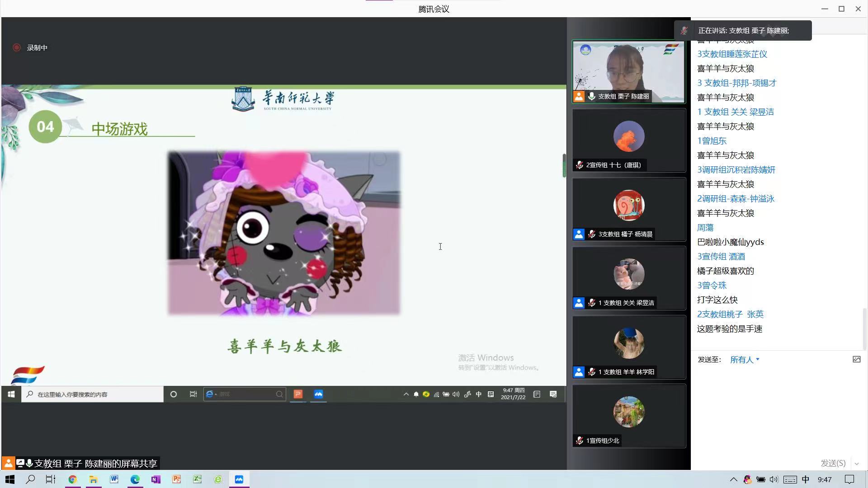Open the image send icon in chat
Viewport: 868px width, 488px height.
coord(856,359)
